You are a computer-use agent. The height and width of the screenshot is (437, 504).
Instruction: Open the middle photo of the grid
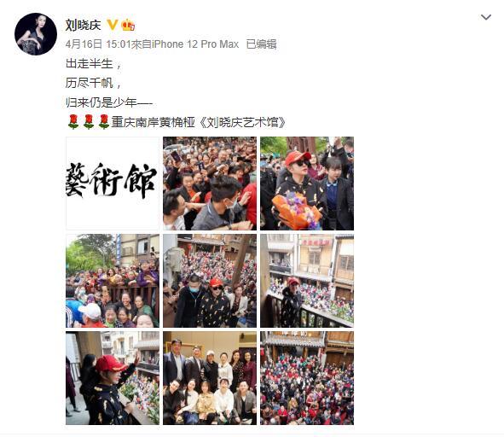210,281
